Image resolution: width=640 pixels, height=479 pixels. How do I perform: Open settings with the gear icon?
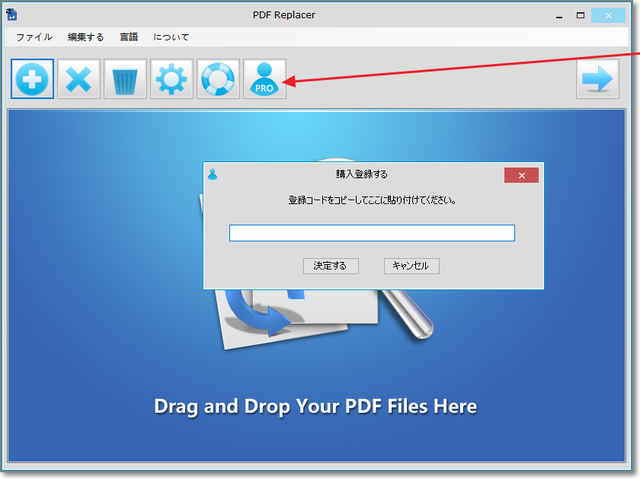point(171,79)
